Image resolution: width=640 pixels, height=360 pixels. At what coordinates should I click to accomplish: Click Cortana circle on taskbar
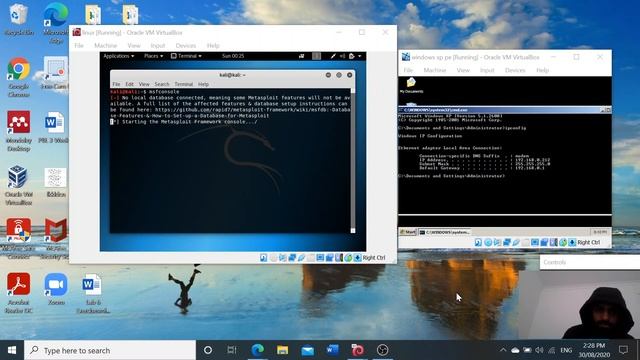tap(208, 350)
